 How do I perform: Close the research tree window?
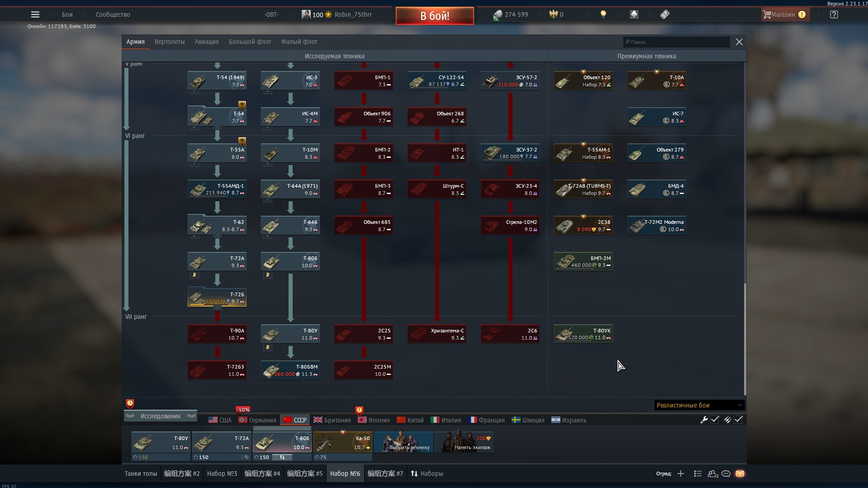[739, 42]
